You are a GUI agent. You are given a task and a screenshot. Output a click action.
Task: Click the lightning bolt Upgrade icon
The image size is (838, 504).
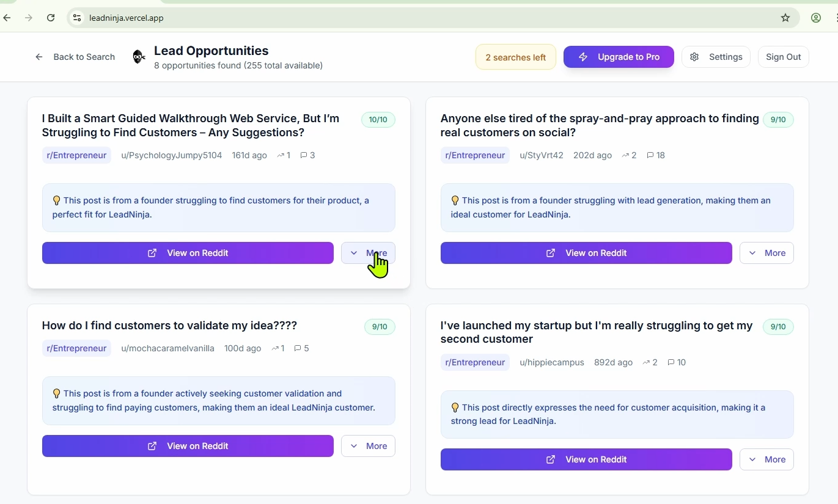(583, 57)
